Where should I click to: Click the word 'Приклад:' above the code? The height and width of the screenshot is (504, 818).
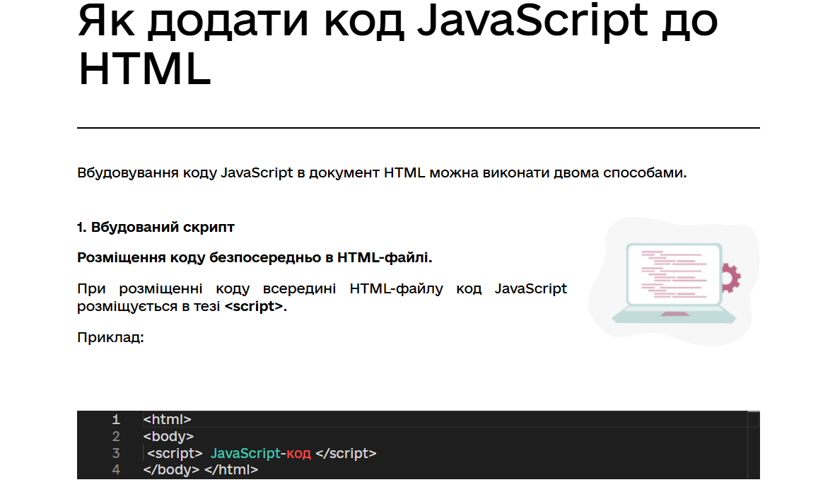tap(110, 337)
